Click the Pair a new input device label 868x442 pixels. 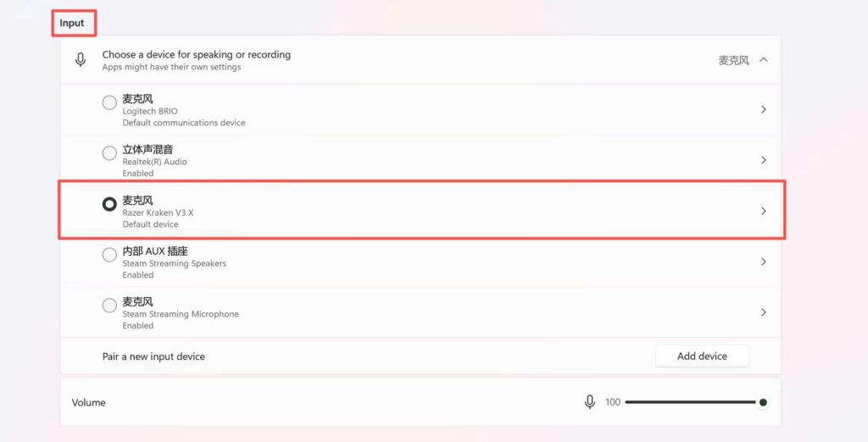point(153,356)
